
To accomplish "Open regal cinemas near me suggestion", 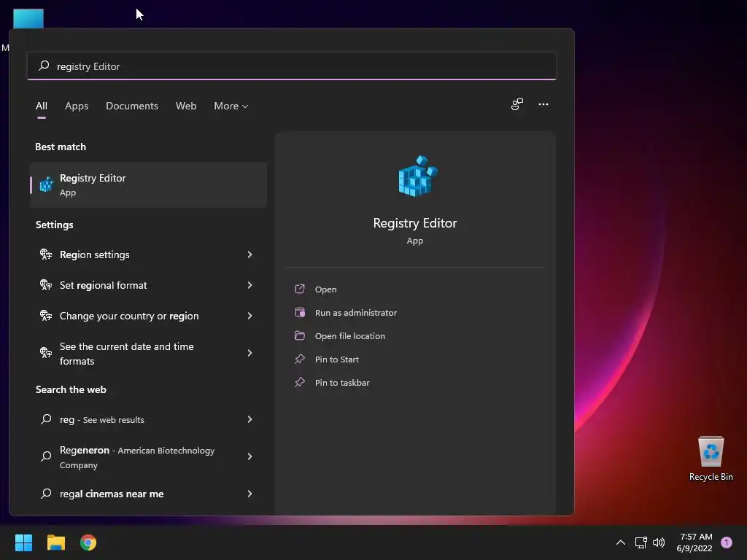I will click(x=148, y=494).
